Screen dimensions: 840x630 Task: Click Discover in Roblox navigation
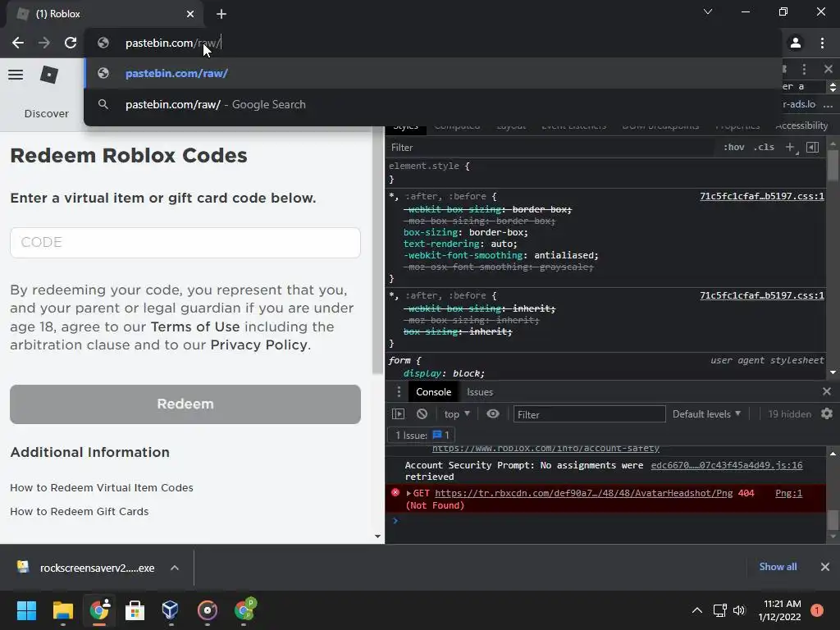pyautogui.click(x=47, y=113)
